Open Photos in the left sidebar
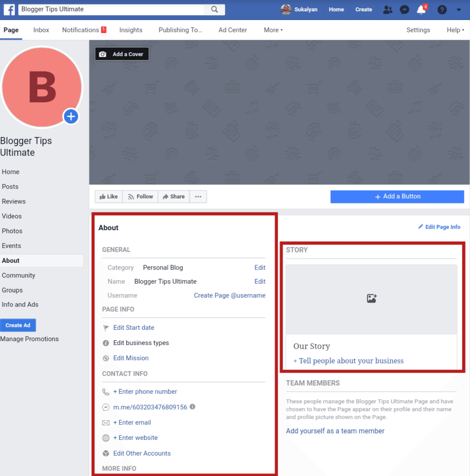 pos(12,231)
